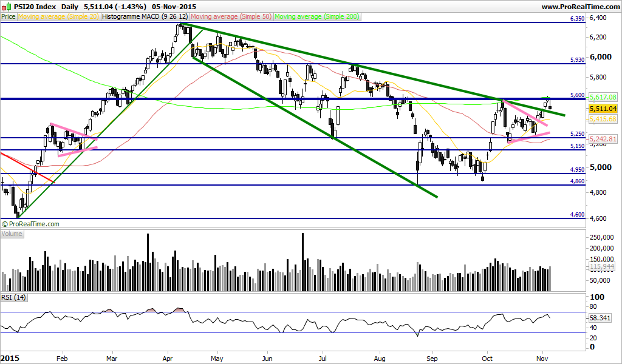This screenshot has height=364, width=622.
Task: Click the RSI axis 80 label
Action: (593, 306)
